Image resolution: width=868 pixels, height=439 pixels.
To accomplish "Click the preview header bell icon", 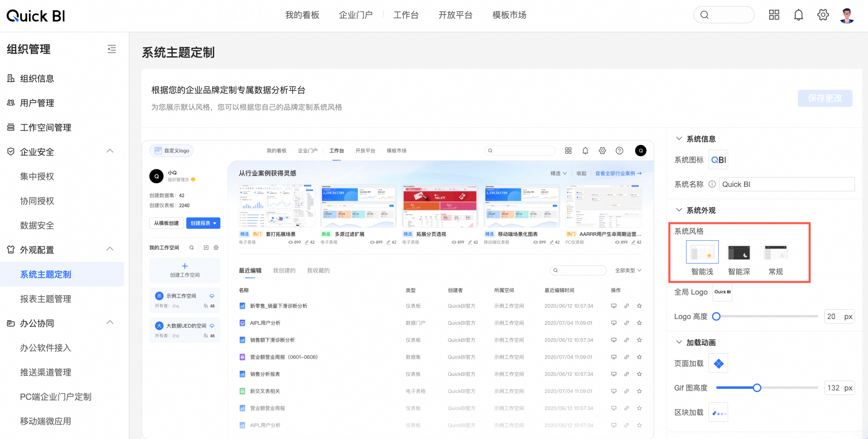I will pyautogui.click(x=585, y=151).
